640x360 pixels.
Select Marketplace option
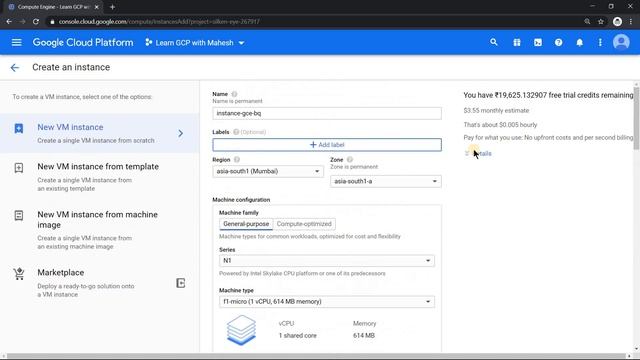pyautogui.click(x=100, y=283)
